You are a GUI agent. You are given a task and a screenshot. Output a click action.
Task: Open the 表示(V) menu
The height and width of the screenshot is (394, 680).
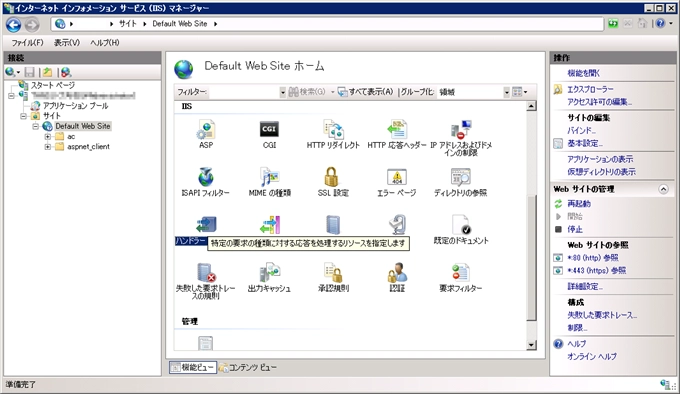tap(67, 42)
